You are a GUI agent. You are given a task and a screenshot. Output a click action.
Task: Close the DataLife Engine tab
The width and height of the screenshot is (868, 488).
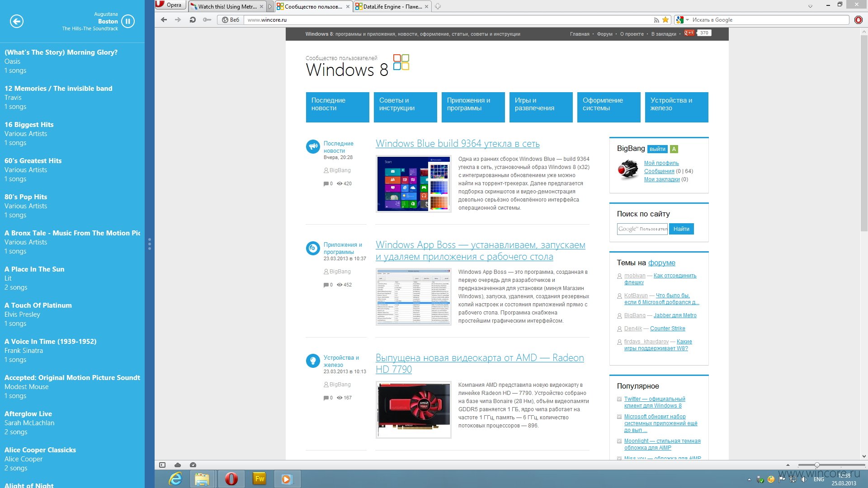point(426,7)
